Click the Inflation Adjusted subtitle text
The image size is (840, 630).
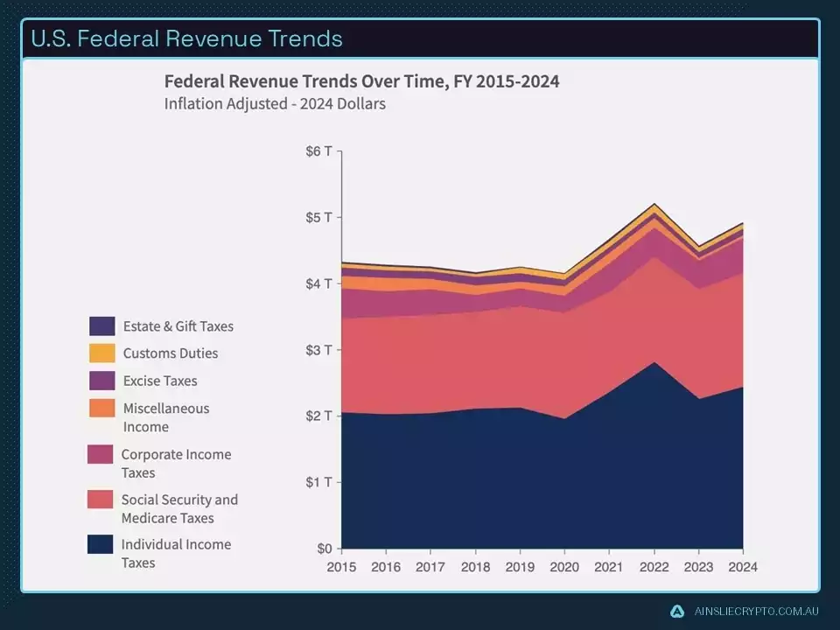coord(275,103)
